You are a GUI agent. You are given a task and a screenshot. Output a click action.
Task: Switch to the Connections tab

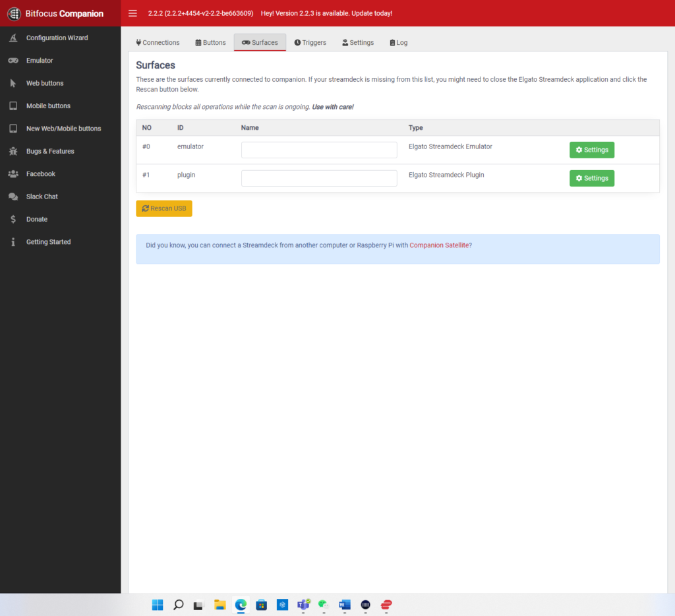(x=158, y=43)
